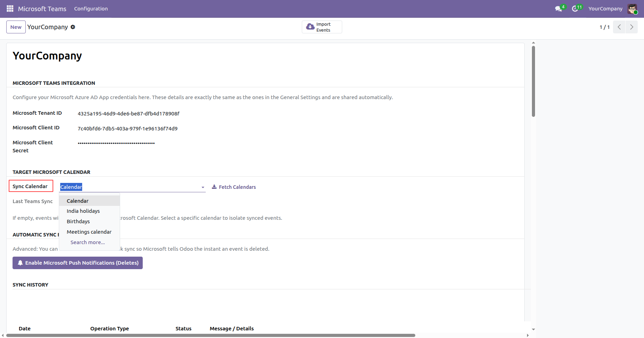The image size is (644, 338).
Task: Click the Last Teams Sync label
Action: pos(33,201)
